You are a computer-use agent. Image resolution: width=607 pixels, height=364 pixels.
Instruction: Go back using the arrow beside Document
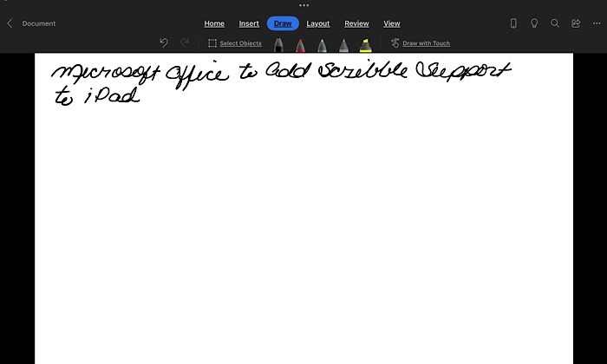10,23
